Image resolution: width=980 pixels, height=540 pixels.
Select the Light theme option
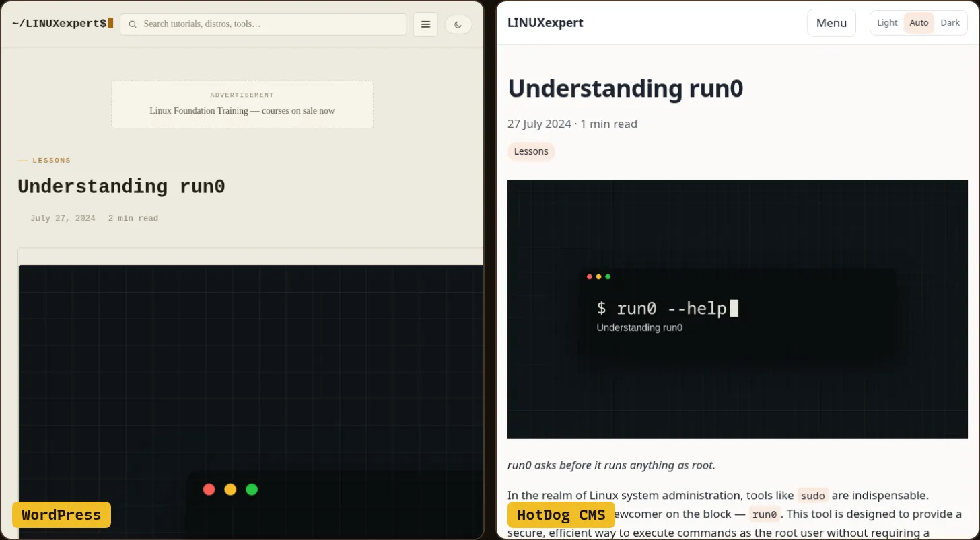887,23
